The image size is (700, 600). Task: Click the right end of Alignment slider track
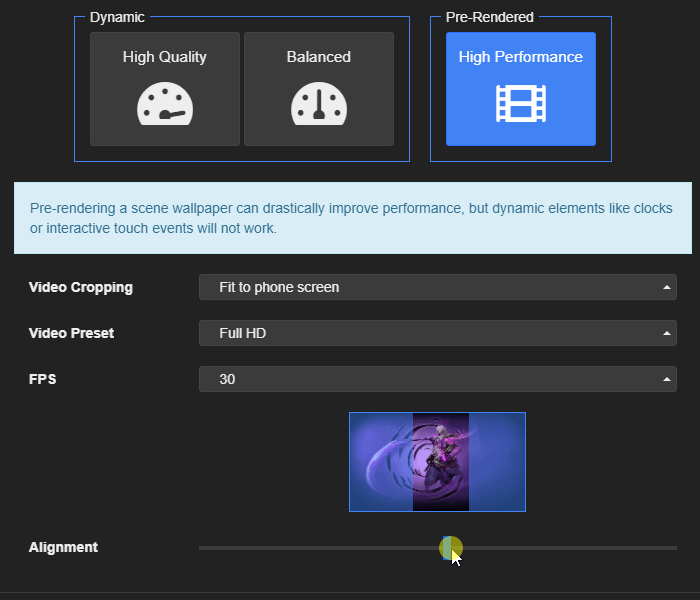click(x=673, y=548)
